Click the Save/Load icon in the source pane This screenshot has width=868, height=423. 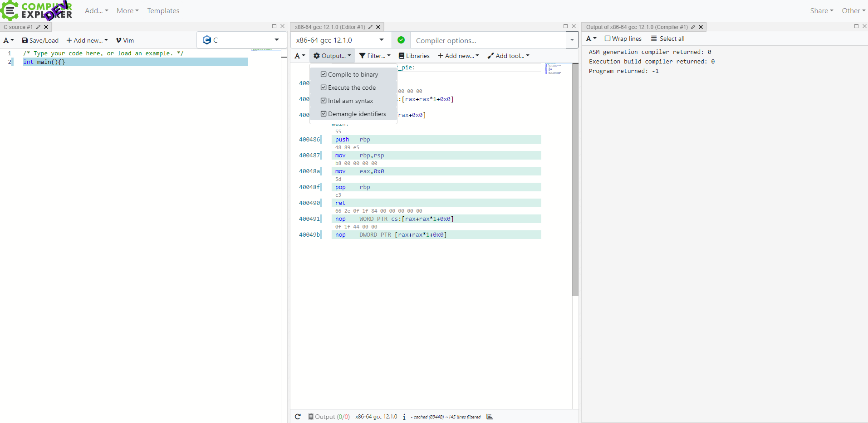pyautogui.click(x=40, y=40)
